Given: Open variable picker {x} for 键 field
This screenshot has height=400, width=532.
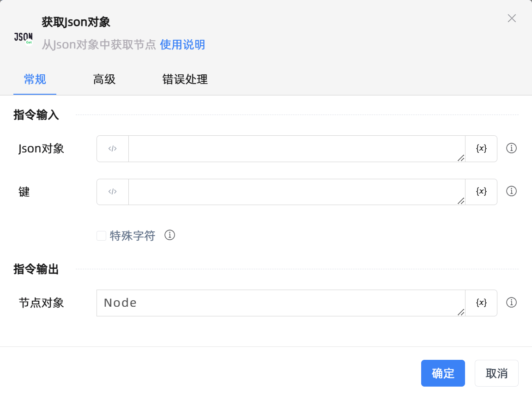Looking at the screenshot, I should click(481, 192).
